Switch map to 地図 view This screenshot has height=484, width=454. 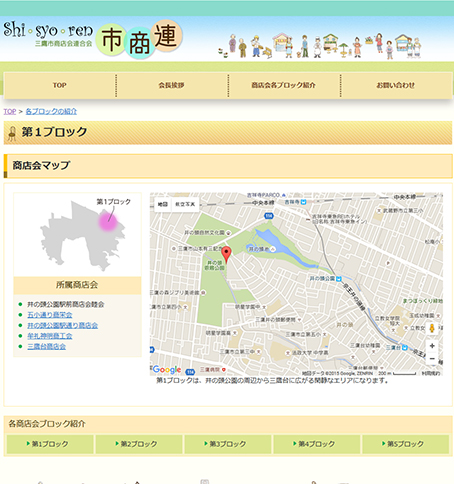click(163, 204)
